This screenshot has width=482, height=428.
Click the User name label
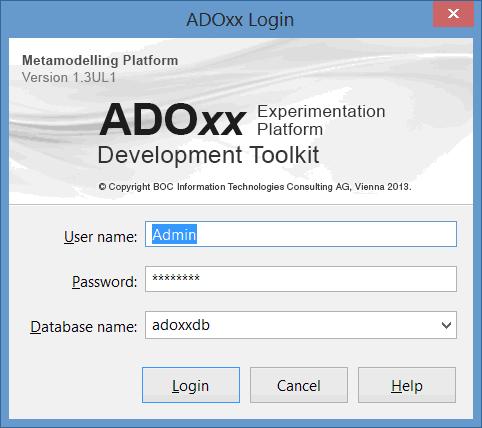[x=100, y=237]
